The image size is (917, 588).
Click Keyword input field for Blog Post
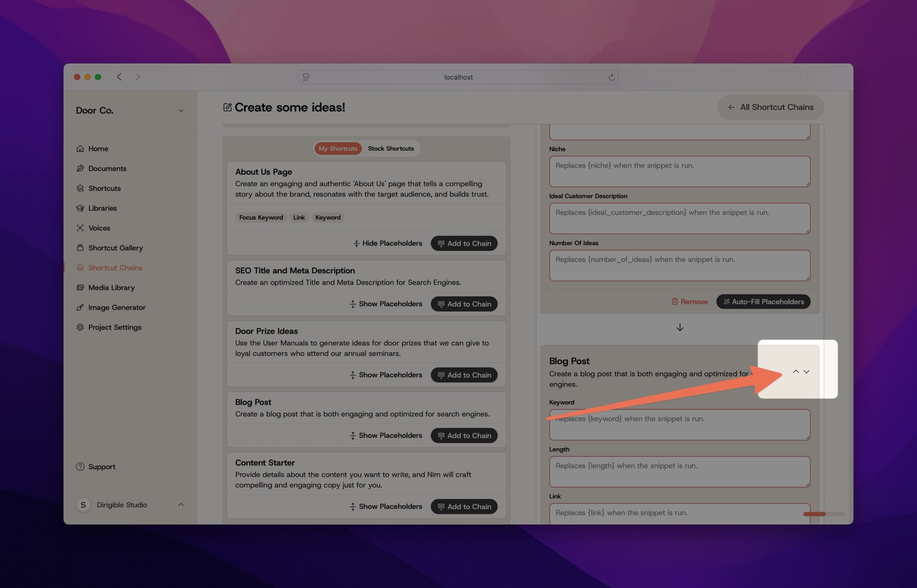point(679,425)
